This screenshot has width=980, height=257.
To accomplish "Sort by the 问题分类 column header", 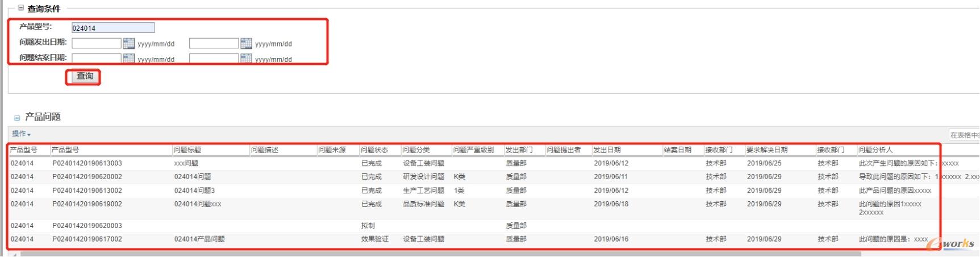I will [x=416, y=150].
